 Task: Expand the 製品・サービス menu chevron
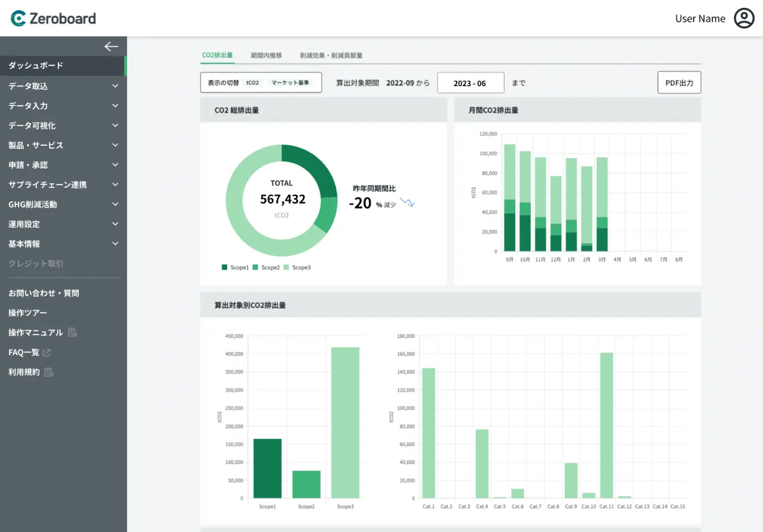pos(115,145)
